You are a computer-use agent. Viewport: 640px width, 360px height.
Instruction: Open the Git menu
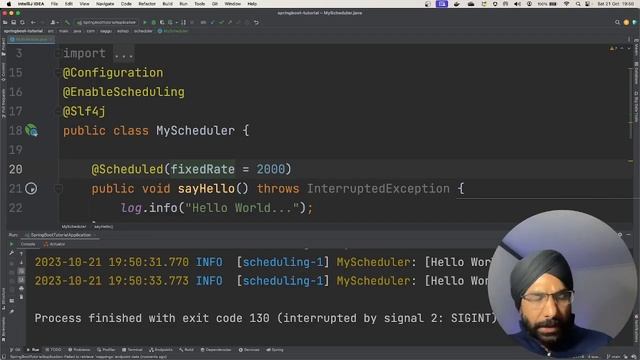point(215,4)
